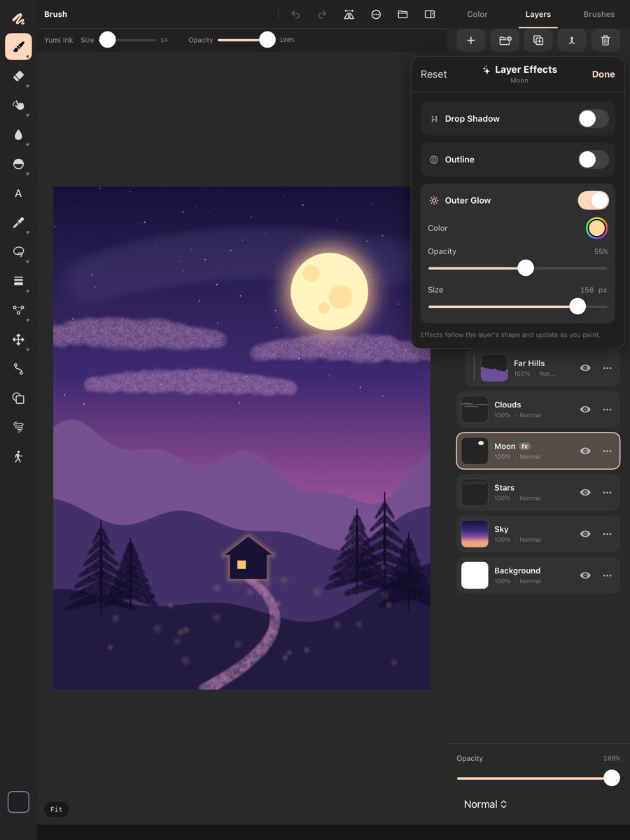Screen dimensions: 630x840
Task: Open Far Hills layer options menu
Action: pos(607,368)
